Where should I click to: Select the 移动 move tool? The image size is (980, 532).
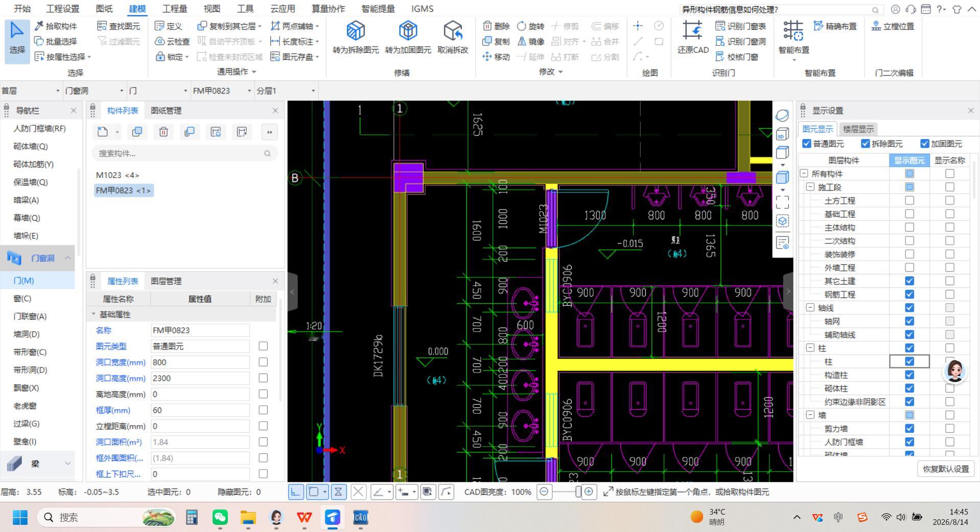[x=497, y=57]
